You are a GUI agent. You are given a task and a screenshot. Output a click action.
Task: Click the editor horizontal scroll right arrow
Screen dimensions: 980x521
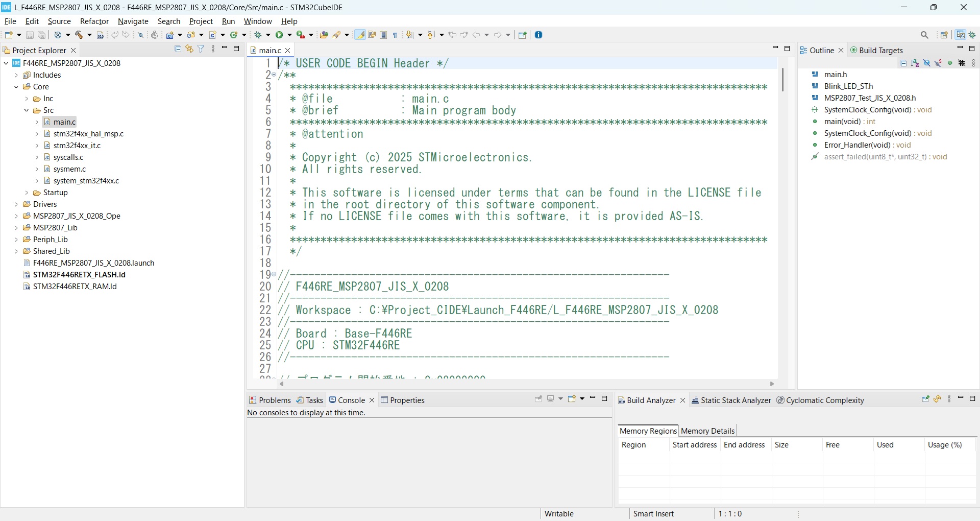772,384
